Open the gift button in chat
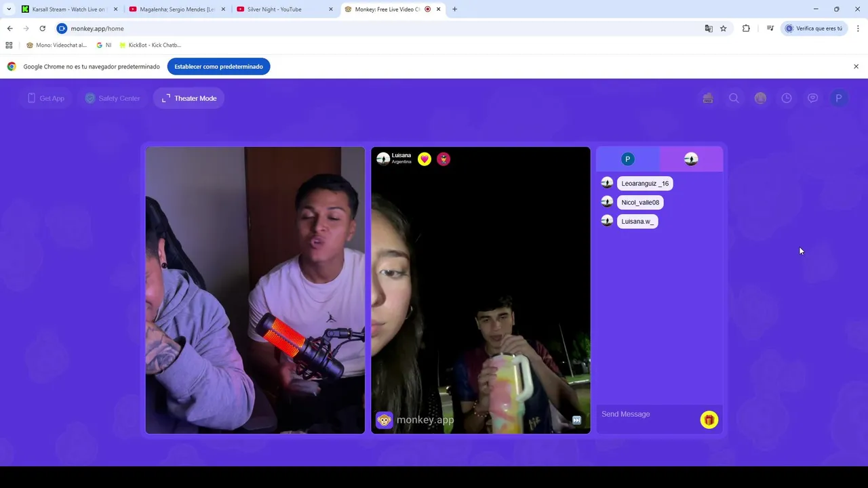 pyautogui.click(x=709, y=420)
